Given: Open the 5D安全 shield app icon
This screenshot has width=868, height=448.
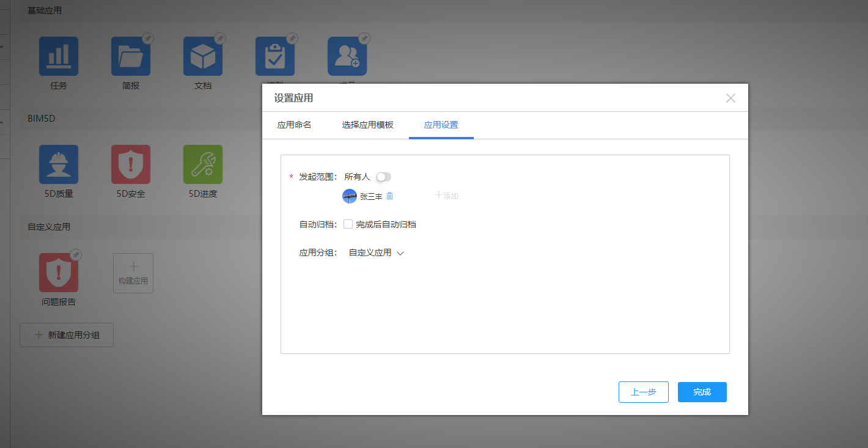Looking at the screenshot, I should pyautogui.click(x=131, y=164).
